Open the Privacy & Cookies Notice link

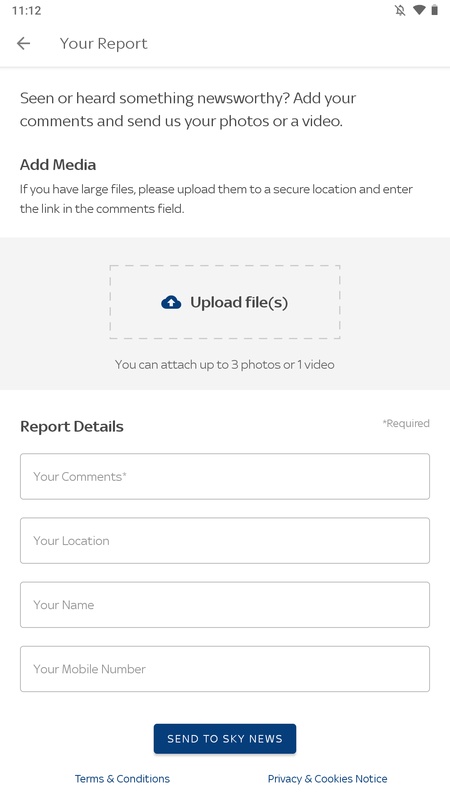coord(328,779)
